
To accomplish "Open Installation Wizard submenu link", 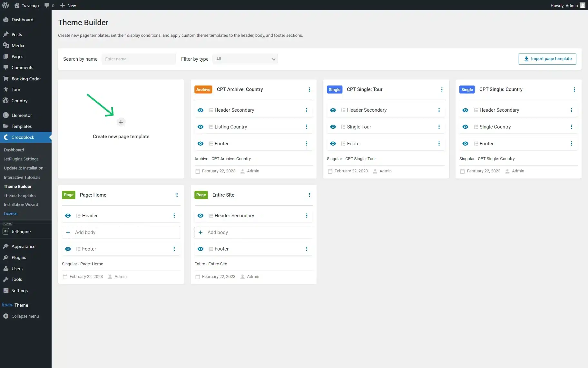I will [x=21, y=204].
